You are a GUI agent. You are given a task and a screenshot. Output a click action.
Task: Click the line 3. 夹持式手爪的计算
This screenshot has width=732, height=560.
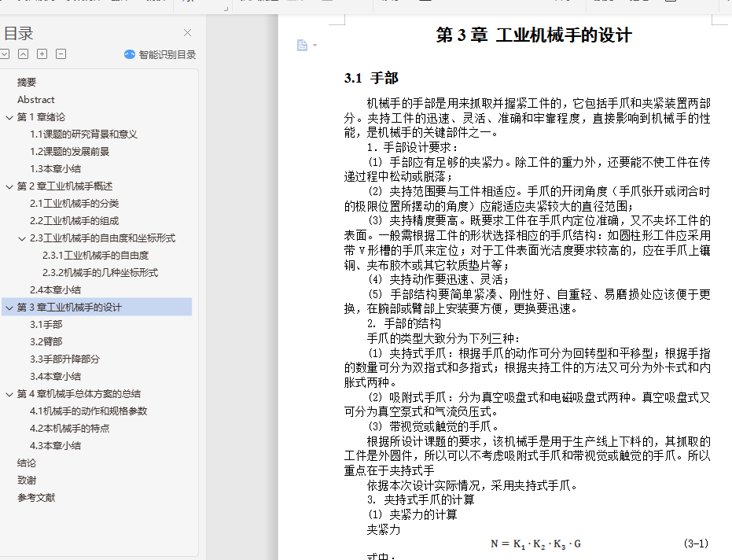(421, 499)
